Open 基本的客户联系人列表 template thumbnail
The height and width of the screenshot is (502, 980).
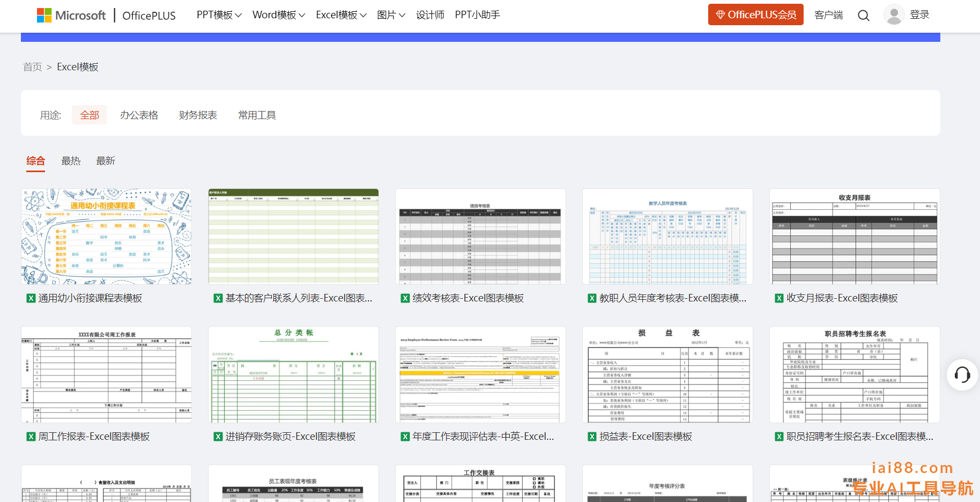click(293, 237)
